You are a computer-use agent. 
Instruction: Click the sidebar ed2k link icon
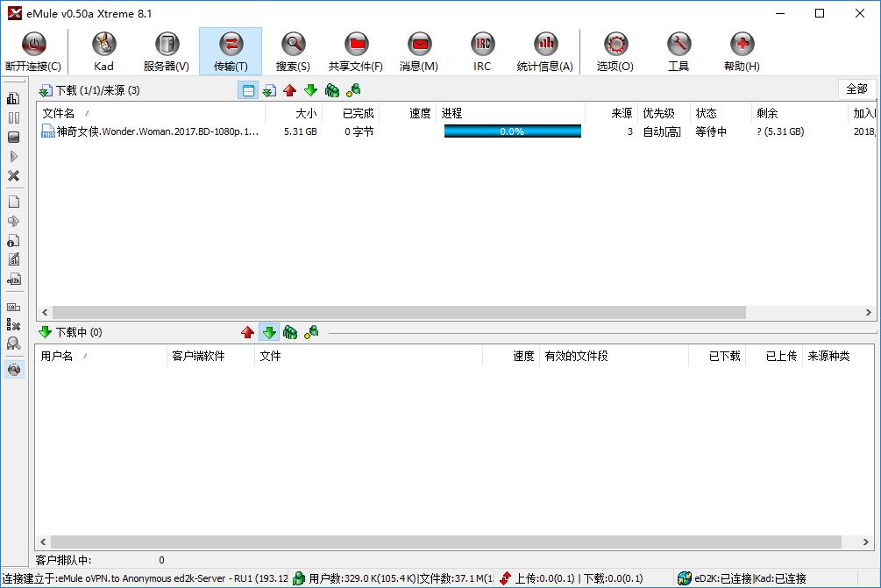(13, 280)
